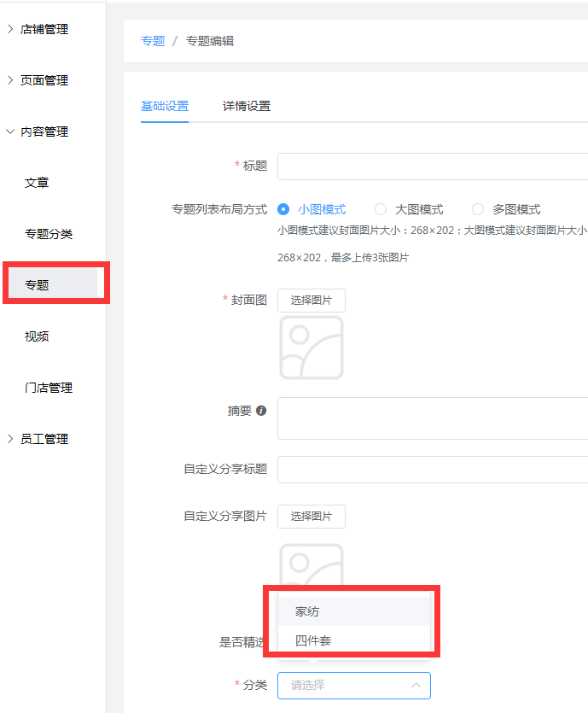Expand the 页面管理 sidebar menu
588x713 pixels.
point(44,80)
